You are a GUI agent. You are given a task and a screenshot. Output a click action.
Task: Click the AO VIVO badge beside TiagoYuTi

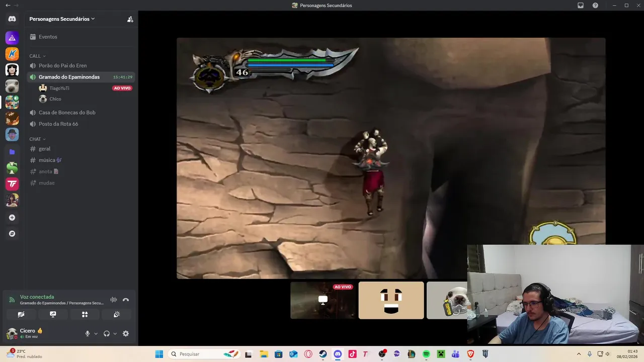click(122, 88)
